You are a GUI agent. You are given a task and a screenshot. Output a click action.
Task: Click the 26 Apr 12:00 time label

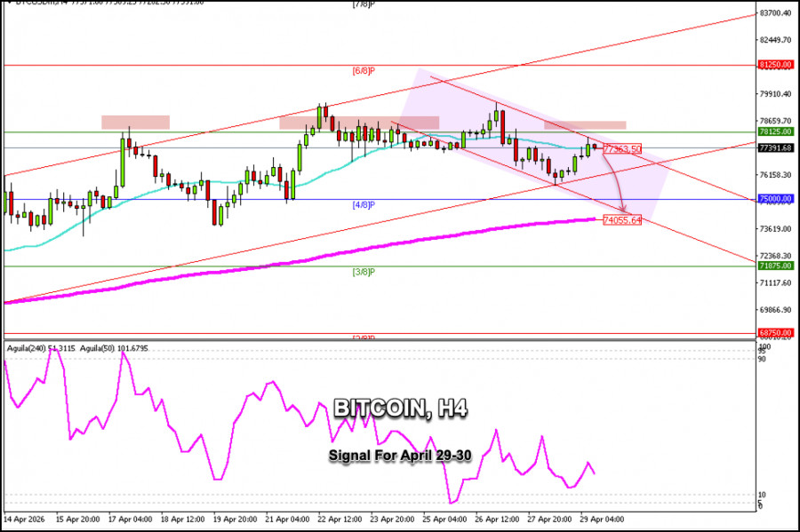pyautogui.click(x=497, y=520)
